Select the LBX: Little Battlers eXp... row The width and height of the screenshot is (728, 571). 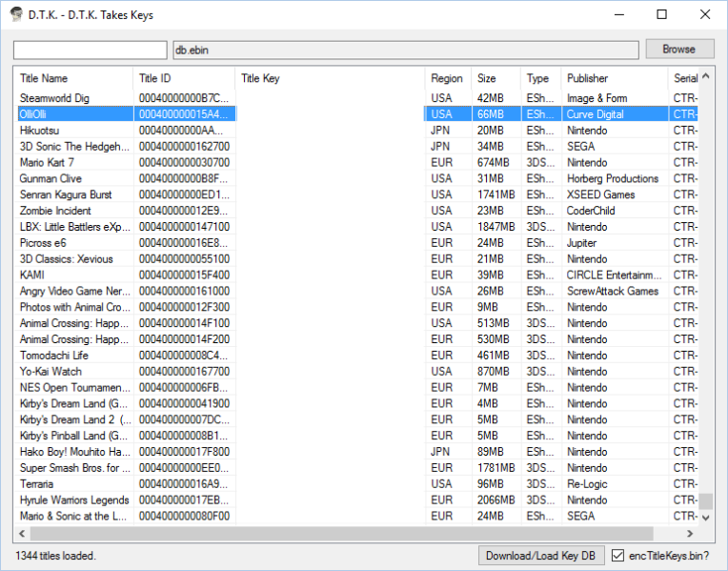(x=356, y=227)
